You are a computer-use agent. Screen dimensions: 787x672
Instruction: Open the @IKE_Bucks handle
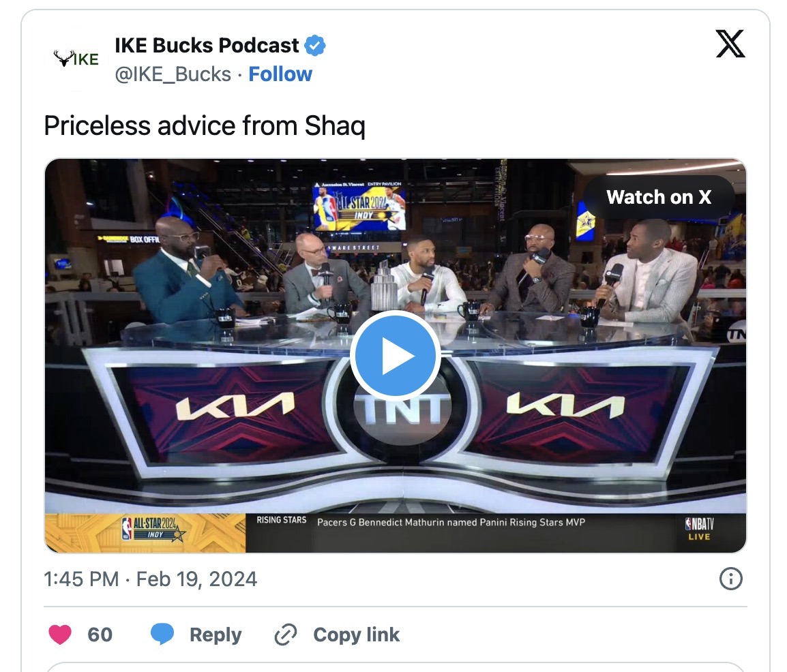click(173, 74)
